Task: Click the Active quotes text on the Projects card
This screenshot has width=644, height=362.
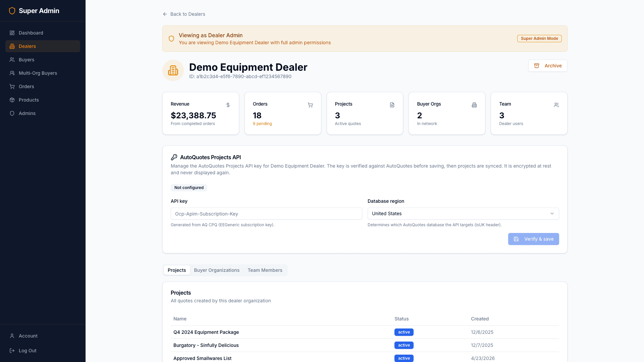Action: pyautogui.click(x=348, y=124)
